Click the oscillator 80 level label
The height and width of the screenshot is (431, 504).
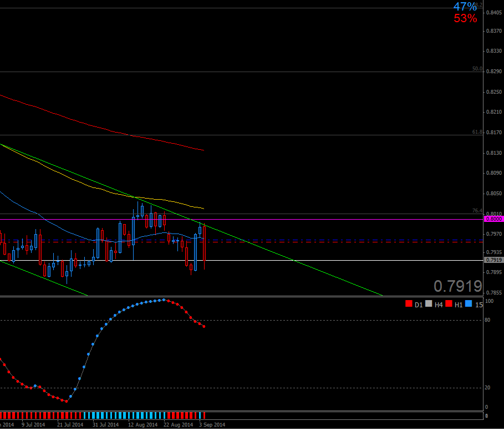pos(487,320)
